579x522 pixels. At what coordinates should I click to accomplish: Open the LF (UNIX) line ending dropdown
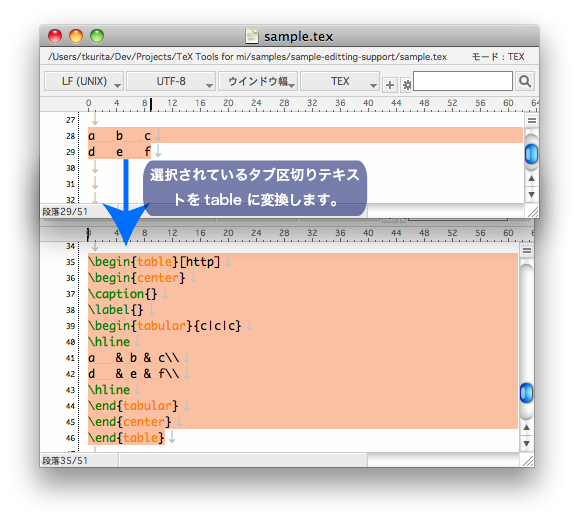pos(84,81)
